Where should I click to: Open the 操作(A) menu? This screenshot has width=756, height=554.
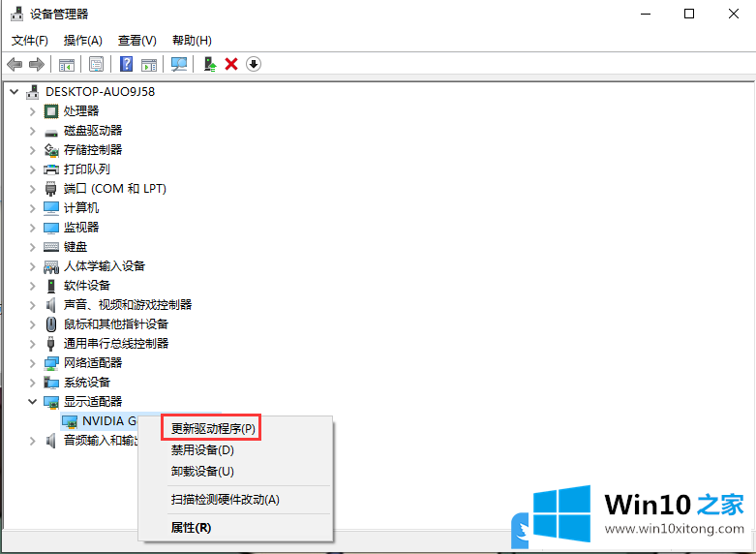click(83, 41)
